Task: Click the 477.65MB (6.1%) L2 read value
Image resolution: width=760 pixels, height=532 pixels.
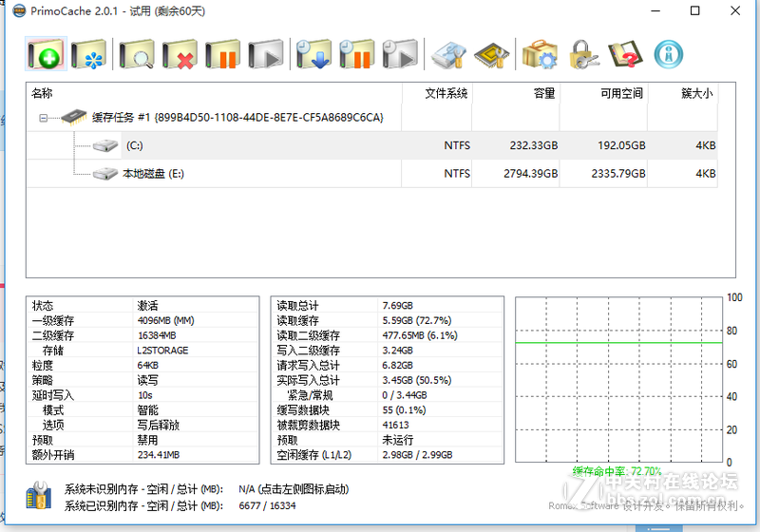Action: [x=420, y=335]
